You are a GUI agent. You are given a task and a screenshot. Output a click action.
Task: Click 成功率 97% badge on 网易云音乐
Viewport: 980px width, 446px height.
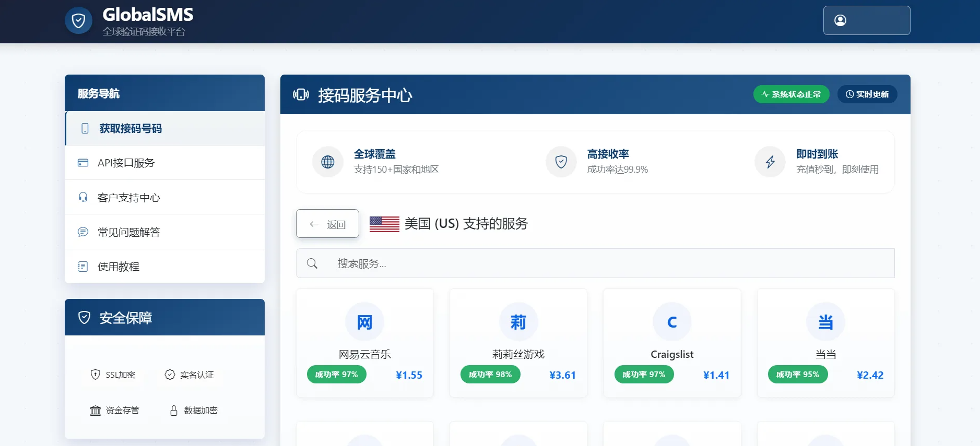pos(337,375)
